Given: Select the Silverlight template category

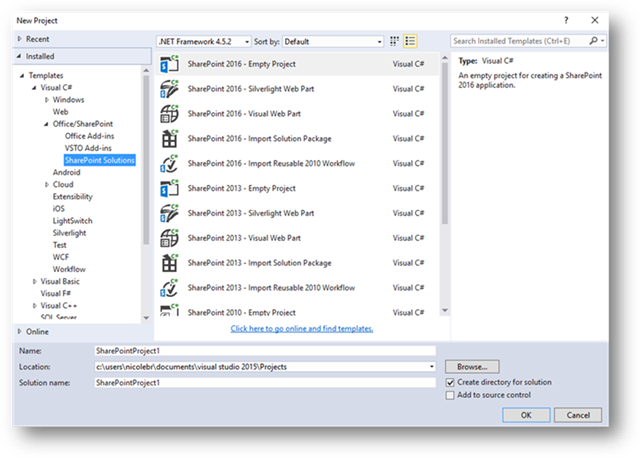Looking at the screenshot, I should pos(69,233).
